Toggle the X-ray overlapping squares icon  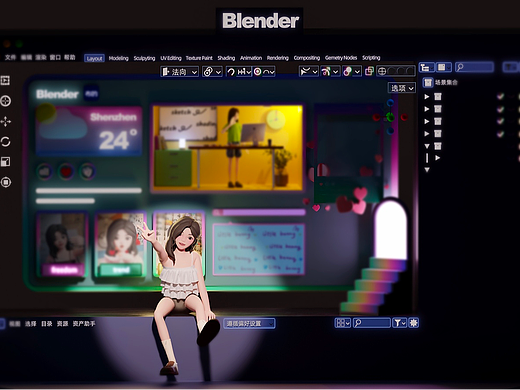point(369,71)
